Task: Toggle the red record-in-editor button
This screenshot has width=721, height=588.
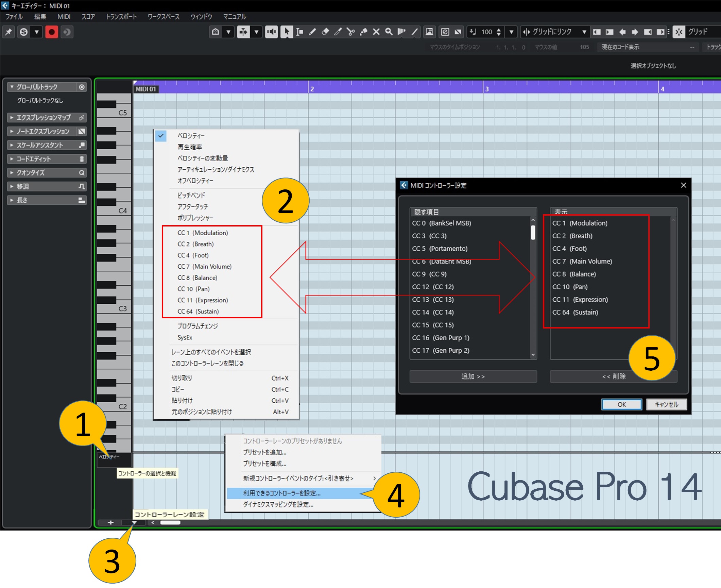Action: click(52, 32)
